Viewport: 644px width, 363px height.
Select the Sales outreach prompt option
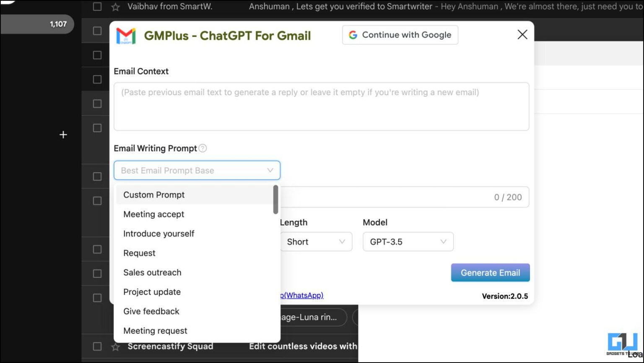152,272
